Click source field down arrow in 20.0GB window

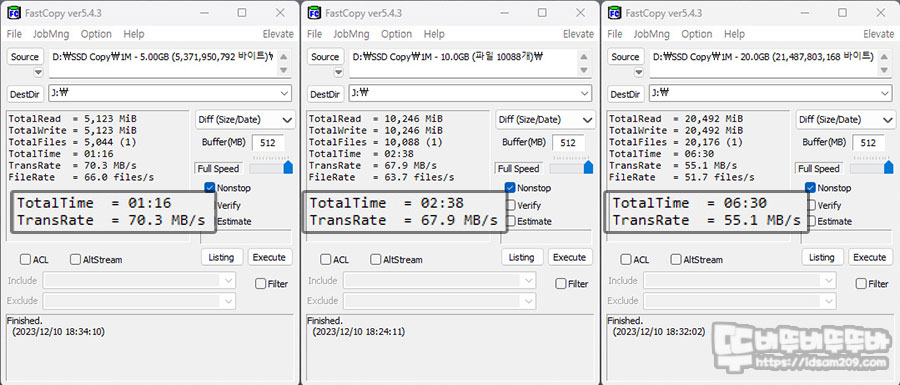point(884,70)
